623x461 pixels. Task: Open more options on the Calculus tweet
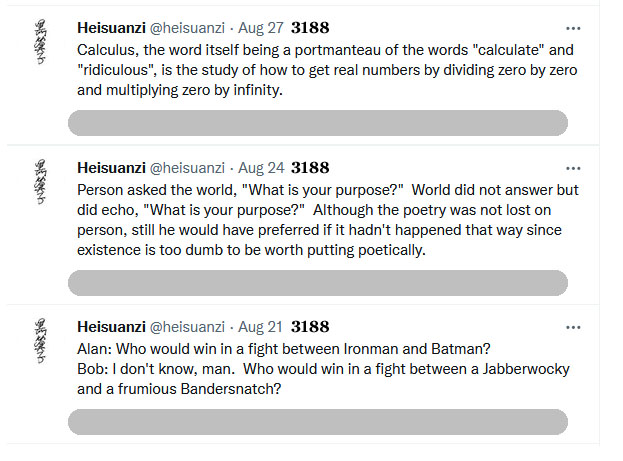coord(573,28)
